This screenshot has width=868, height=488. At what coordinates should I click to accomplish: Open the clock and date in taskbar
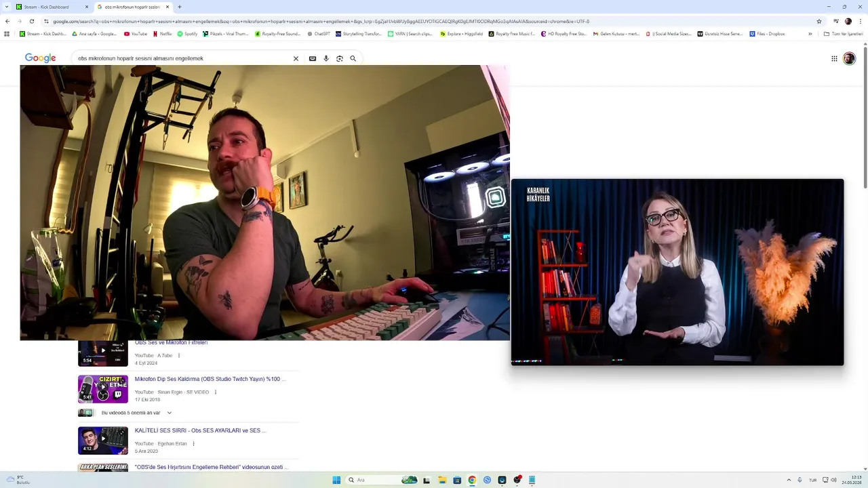(x=852, y=480)
